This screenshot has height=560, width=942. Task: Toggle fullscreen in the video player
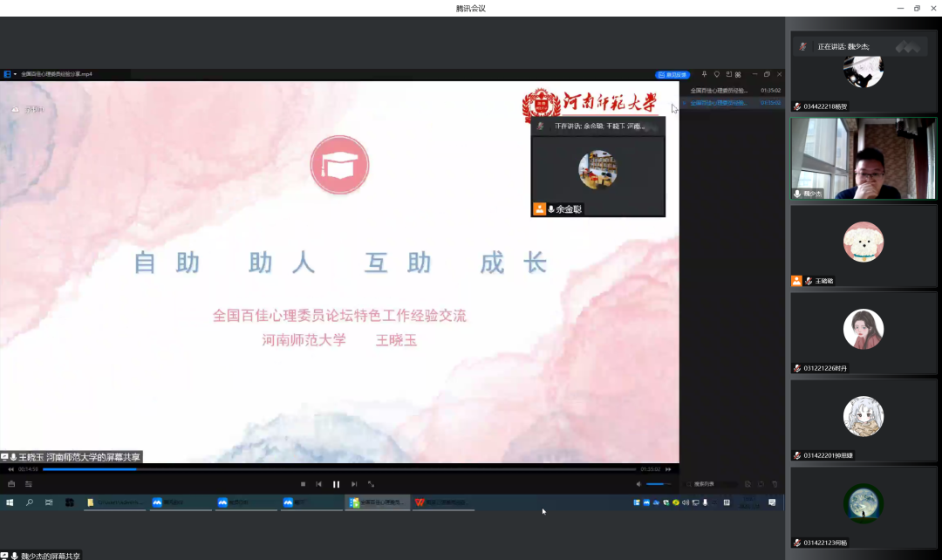coord(372,484)
